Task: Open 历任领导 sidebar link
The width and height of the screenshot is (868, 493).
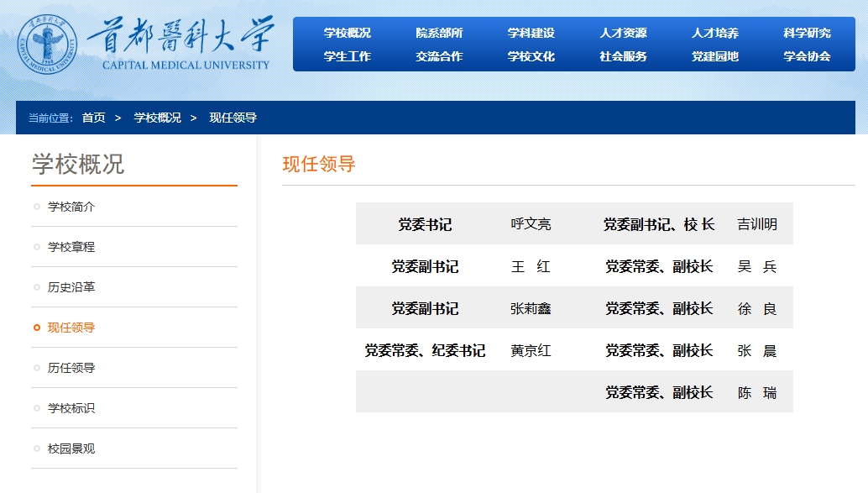Action: pos(71,368)
